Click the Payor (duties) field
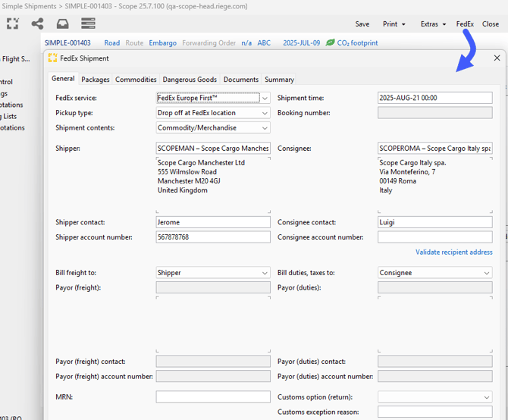Image resolution: width=508 pixels, height=420 pixels. (x=434, y=287)
